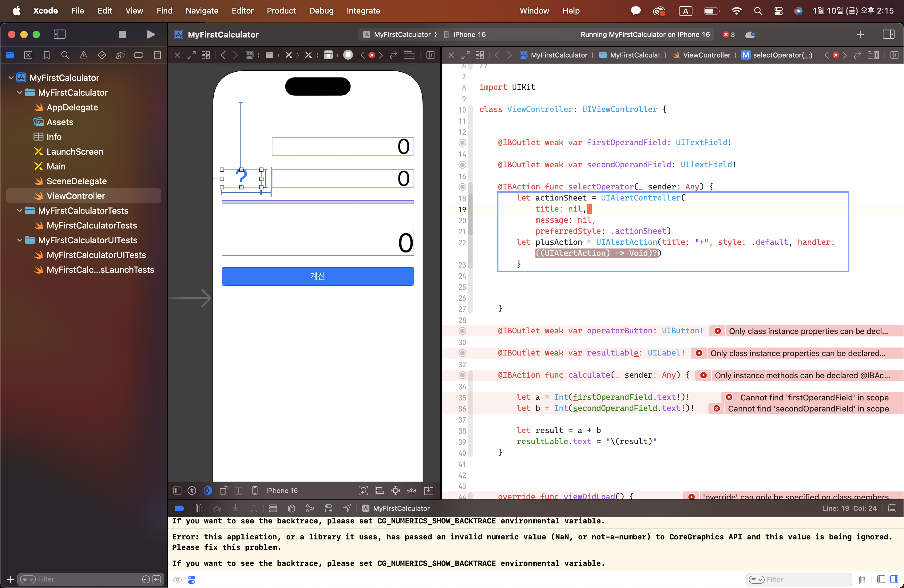Open the Project navigator folder icon
Screen dimensions: 904x588
[10, 55]
